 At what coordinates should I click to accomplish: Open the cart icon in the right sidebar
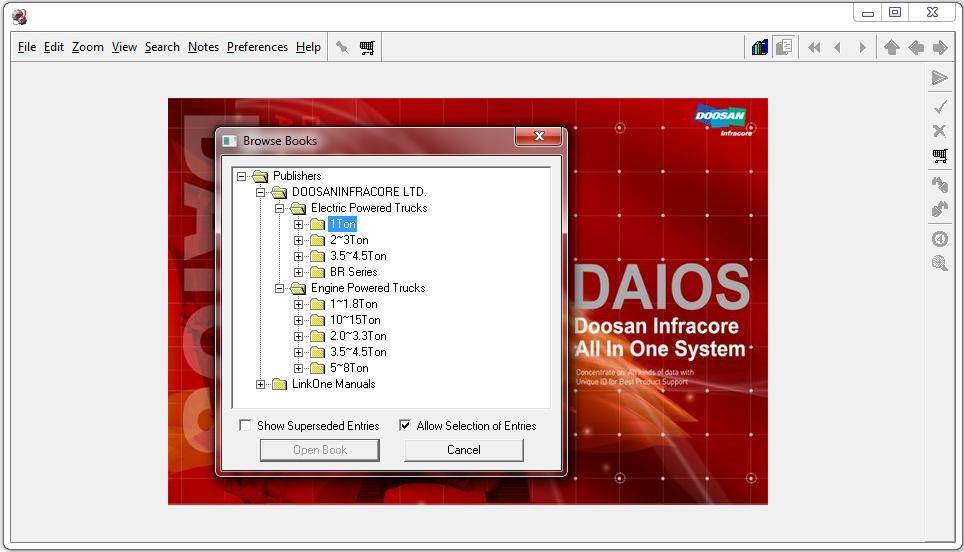coord(940,156)
